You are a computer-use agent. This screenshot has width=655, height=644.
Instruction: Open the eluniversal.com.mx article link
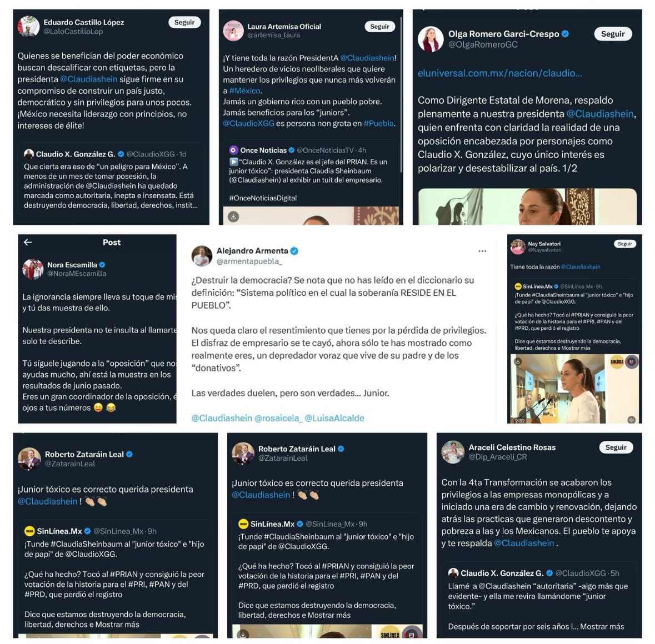click(x=499, y=73)
